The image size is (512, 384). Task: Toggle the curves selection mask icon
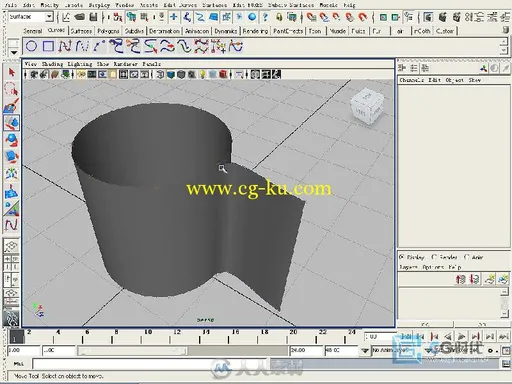click(200, 17)
